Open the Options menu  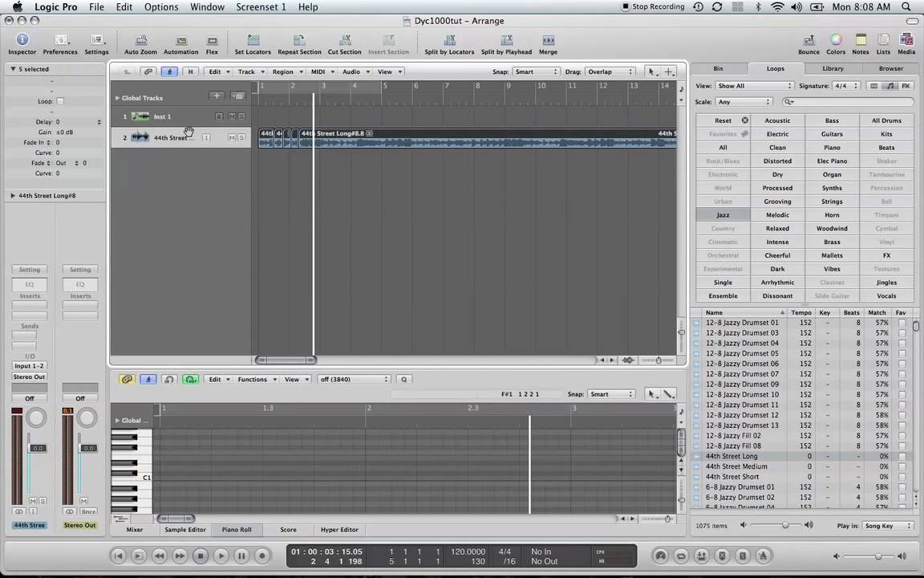[x=161, y=7]
